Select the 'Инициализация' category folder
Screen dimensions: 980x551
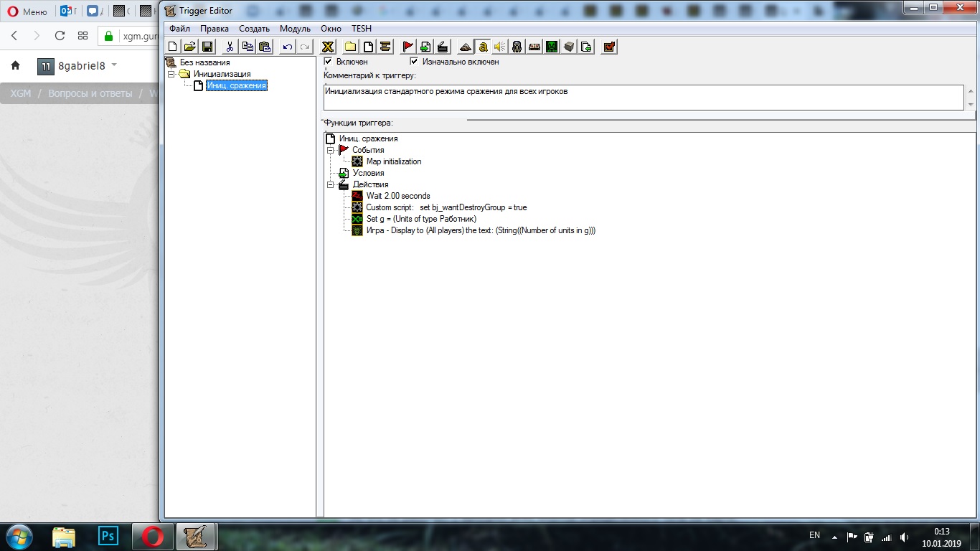coord(222,74)
